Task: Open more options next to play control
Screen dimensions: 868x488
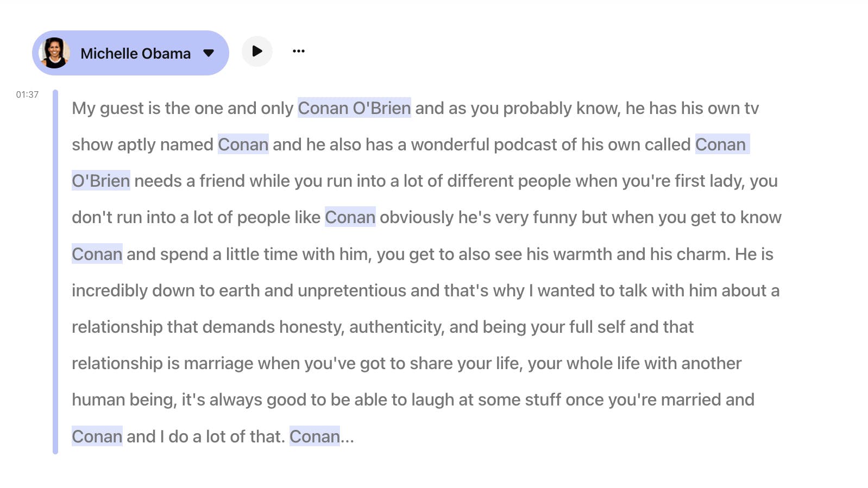Action: pyautogui.click(x=299, y=51)
